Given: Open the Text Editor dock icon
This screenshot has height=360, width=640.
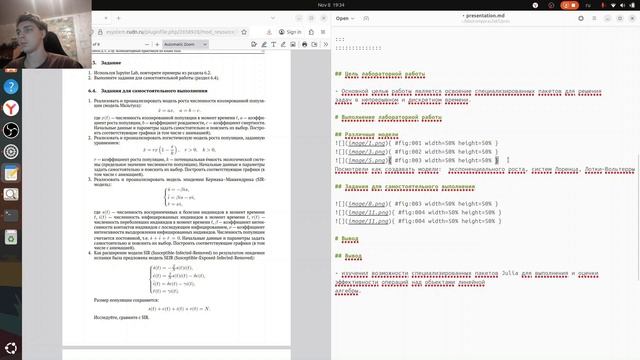Looking at the screenshot, I should [x=11, y=173].
